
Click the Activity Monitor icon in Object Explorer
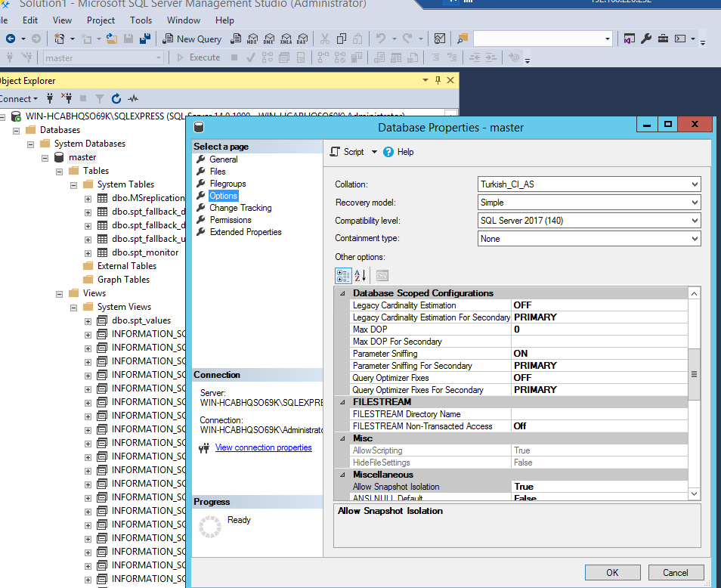pos(133,98)
